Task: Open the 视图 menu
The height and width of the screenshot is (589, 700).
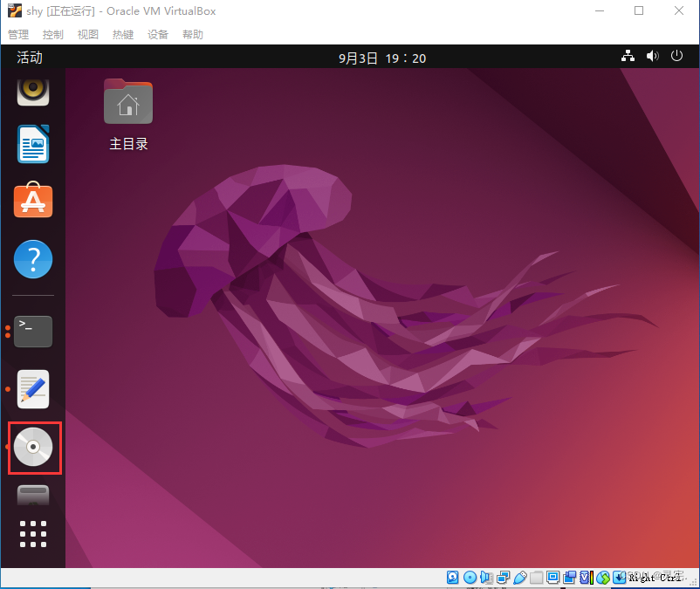Action: pyautogui.click(x=88, y=34)
